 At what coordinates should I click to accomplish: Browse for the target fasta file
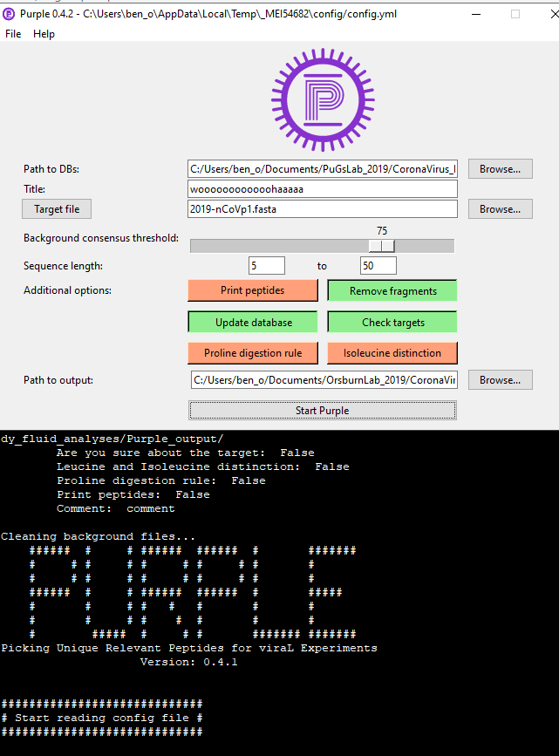click(x=500, y=209)
